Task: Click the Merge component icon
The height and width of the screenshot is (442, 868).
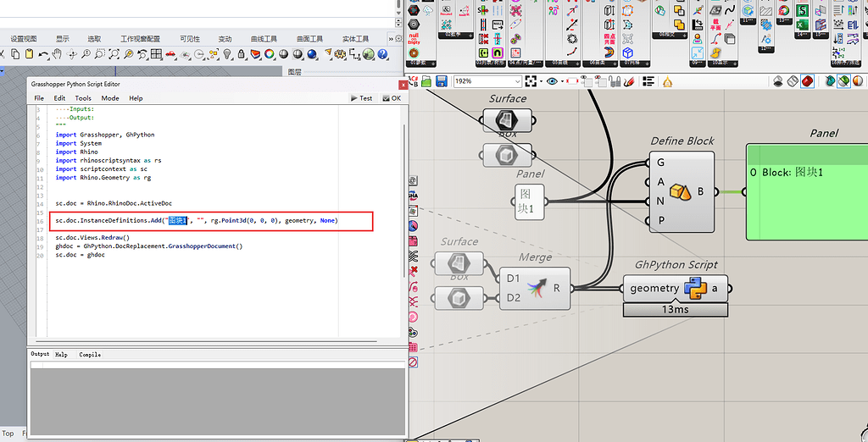Action: 536,289
